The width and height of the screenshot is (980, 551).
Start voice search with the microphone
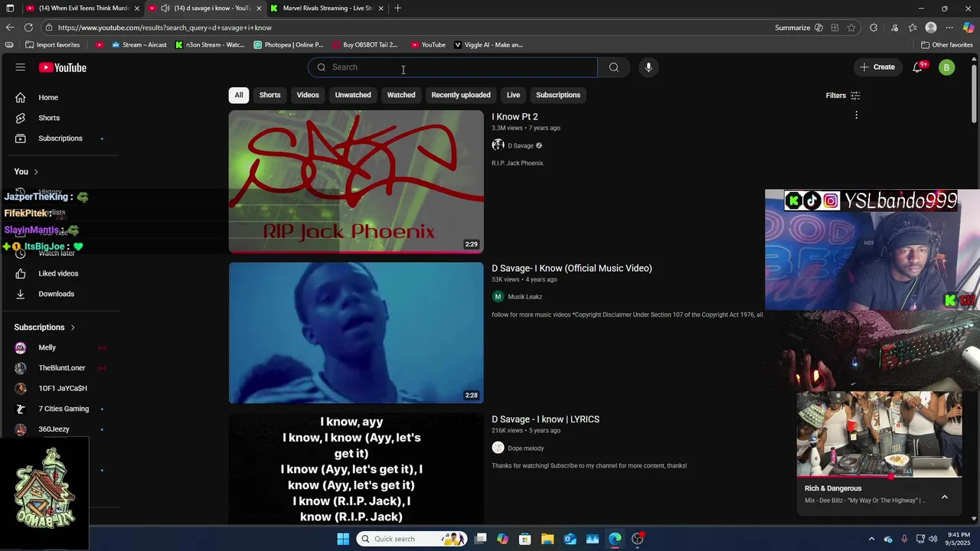coord(648,67)
